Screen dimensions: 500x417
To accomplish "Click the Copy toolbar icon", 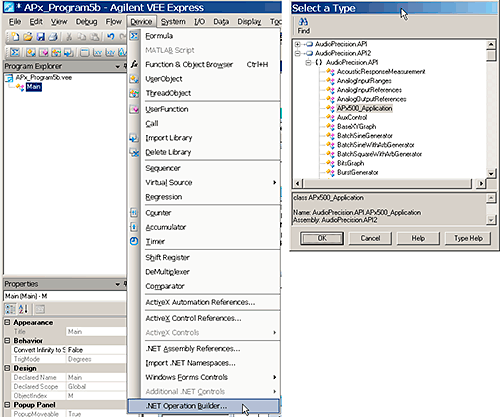I will coord(82,36).
